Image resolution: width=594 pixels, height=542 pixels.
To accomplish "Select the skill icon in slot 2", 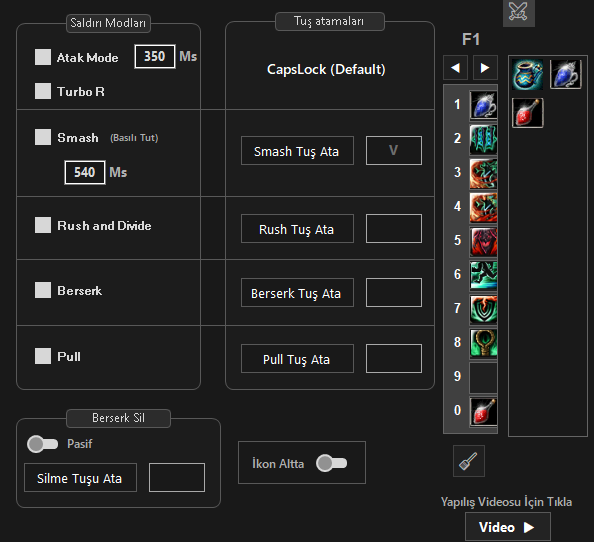I will click(x=483, y=139).
